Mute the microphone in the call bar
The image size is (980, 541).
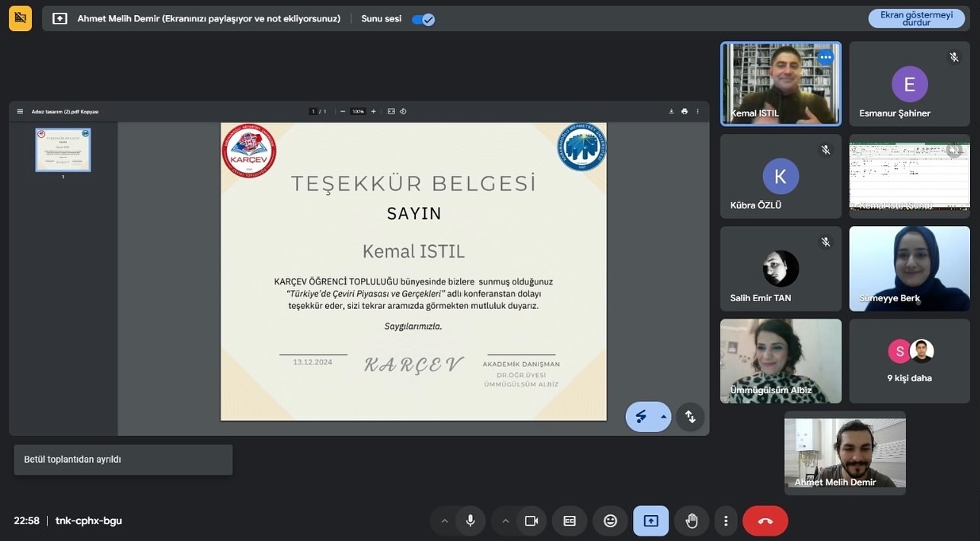pos(471,520)
